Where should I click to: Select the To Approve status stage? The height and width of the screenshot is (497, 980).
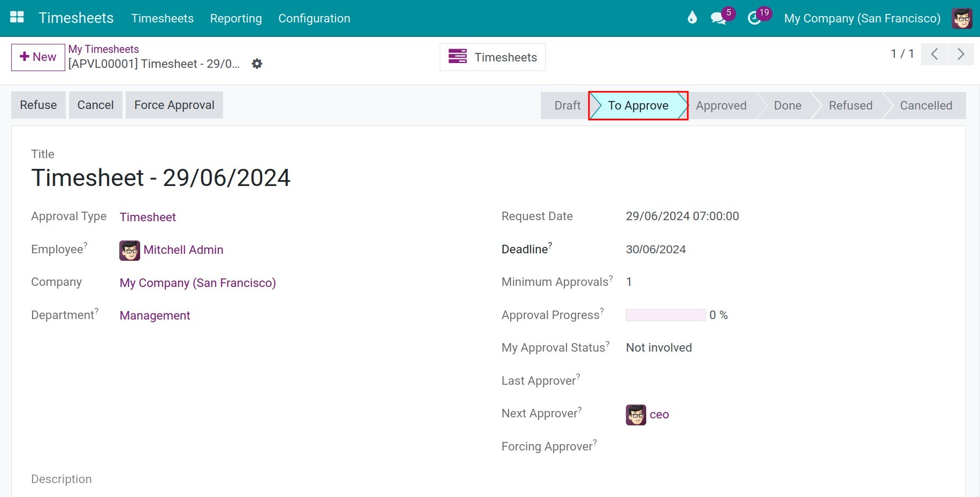point(638,105)
